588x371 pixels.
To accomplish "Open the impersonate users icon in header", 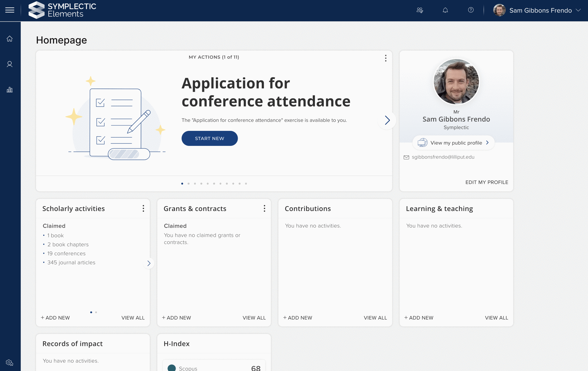I will coord(420,10).
